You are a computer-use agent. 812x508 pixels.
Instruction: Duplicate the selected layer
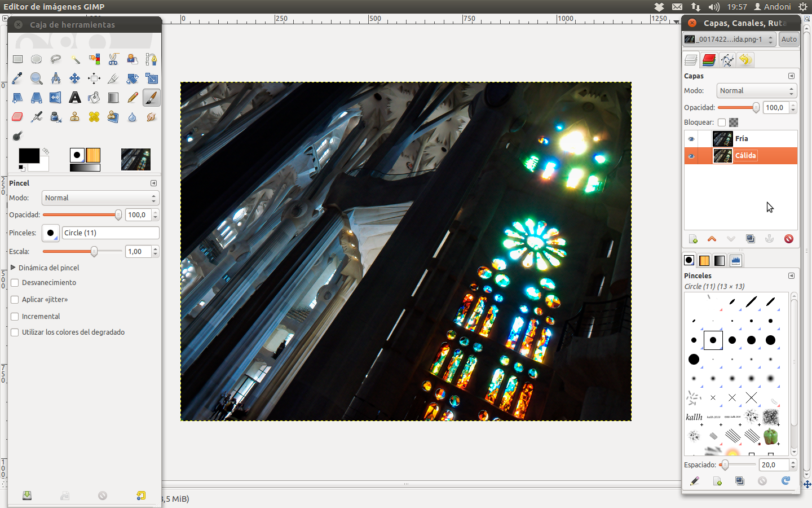pos(751,239)
